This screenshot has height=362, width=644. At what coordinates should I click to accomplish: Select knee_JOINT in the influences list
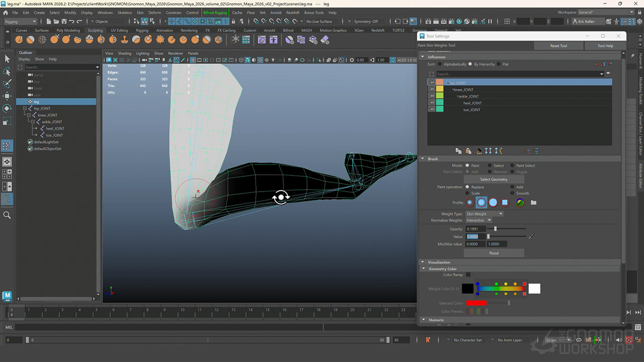tap(463, 89)
